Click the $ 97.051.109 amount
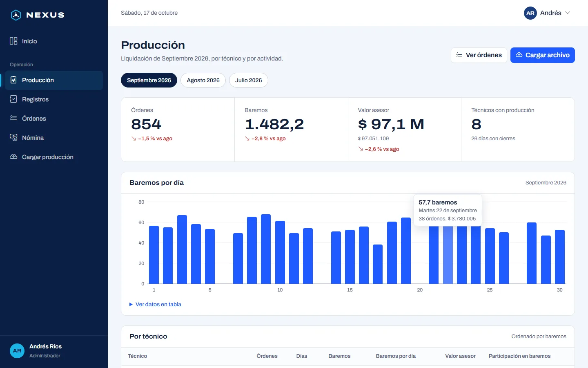588x368 pixels. [x=373, y=139]
